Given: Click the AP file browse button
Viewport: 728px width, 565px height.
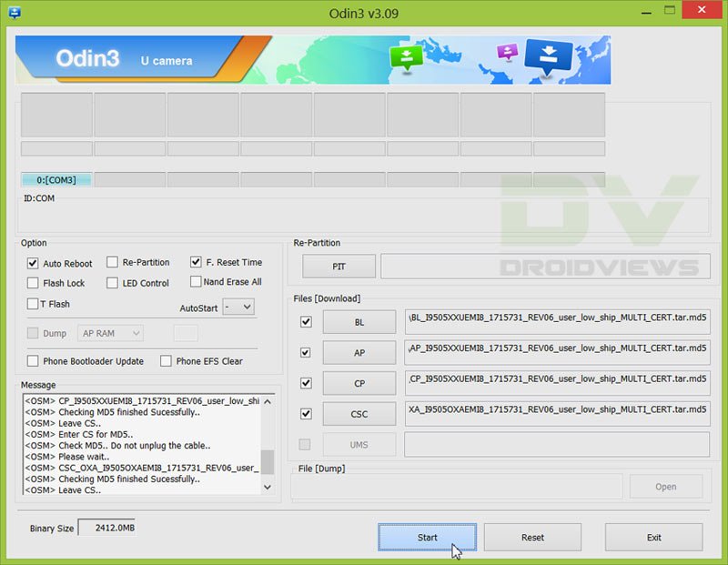Looking at the screenshot, I should click(x=359, y=352).
